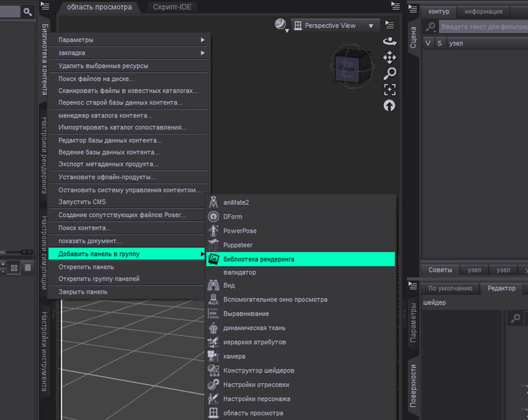Viewport: 528px width, 420px height.
Task: Open the Настройки инструмента side tab
Action: [x=44, y=352]
